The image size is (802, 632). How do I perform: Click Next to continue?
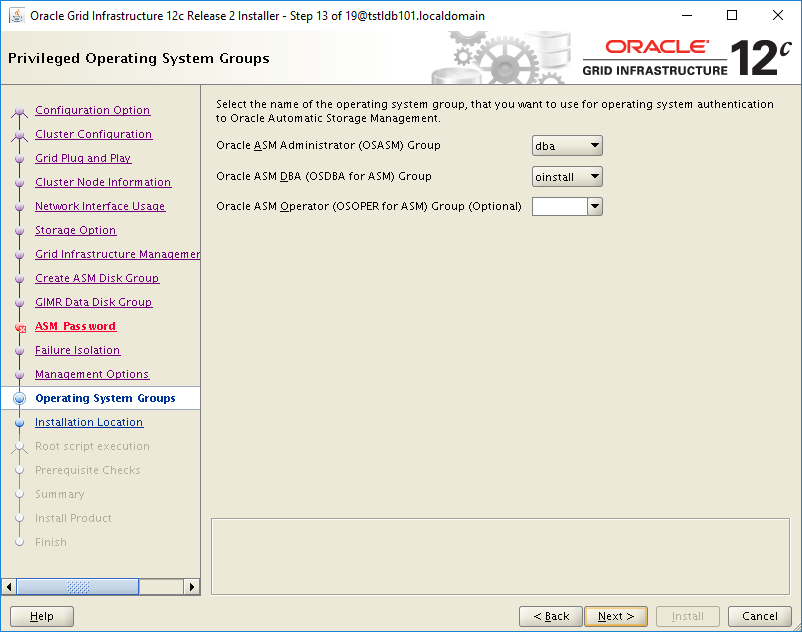616,616
